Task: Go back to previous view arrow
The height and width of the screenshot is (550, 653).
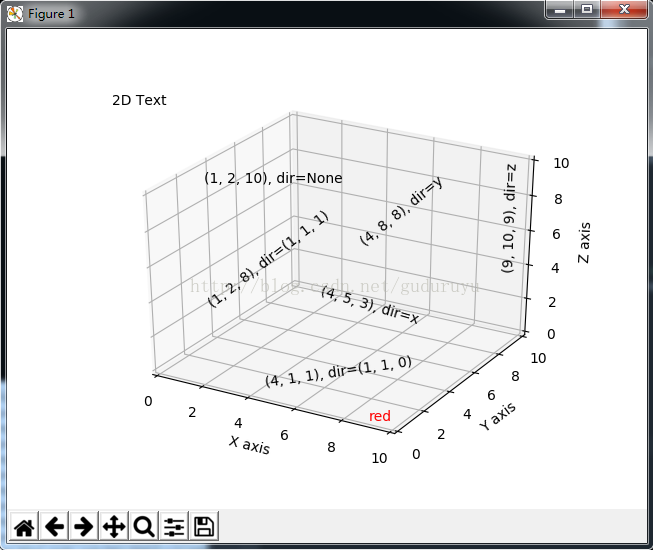Action: click(54, 527)
